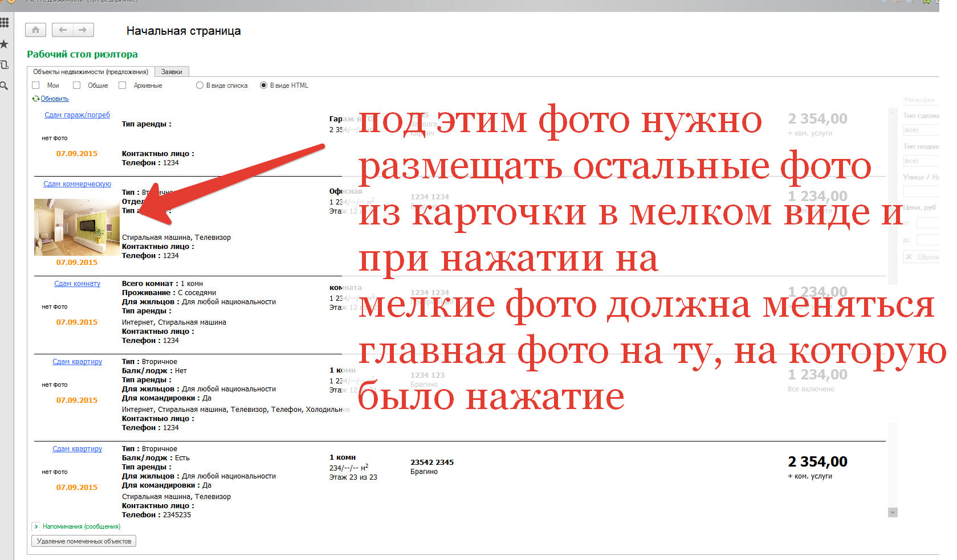The height and width of the screenshot is (560, 957).
Task: Open the history icon in left sidebar
Action: 4,65
